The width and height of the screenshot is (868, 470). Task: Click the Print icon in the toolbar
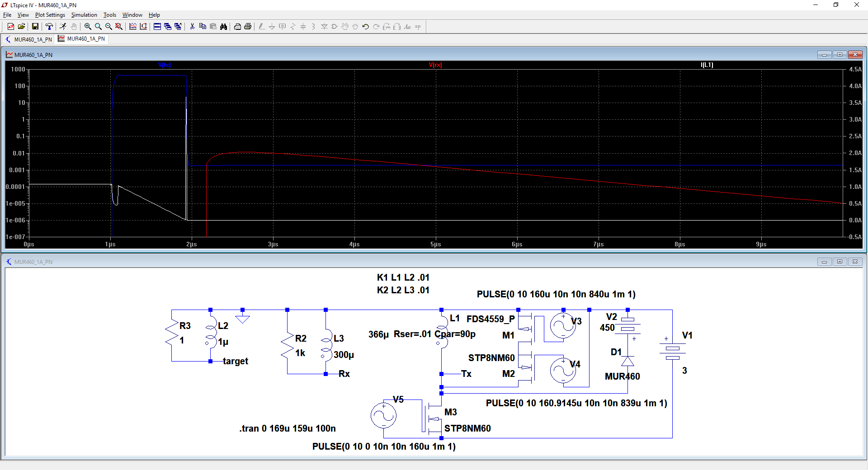248,27
